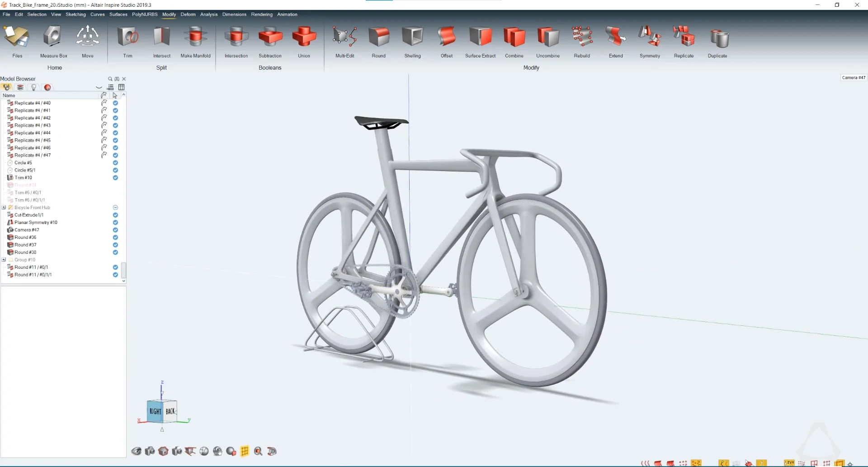
Task: Select the Combine tool
Action: (514, 42)
